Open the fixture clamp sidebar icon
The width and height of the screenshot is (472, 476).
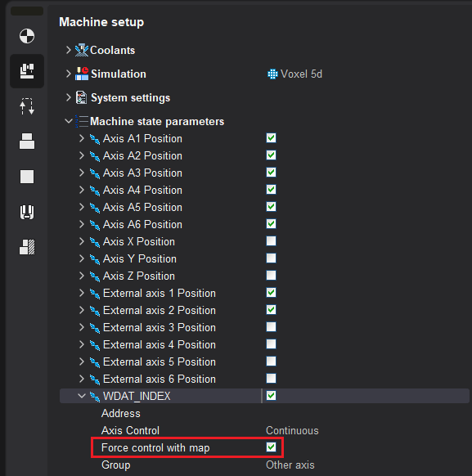coord(27,212)
